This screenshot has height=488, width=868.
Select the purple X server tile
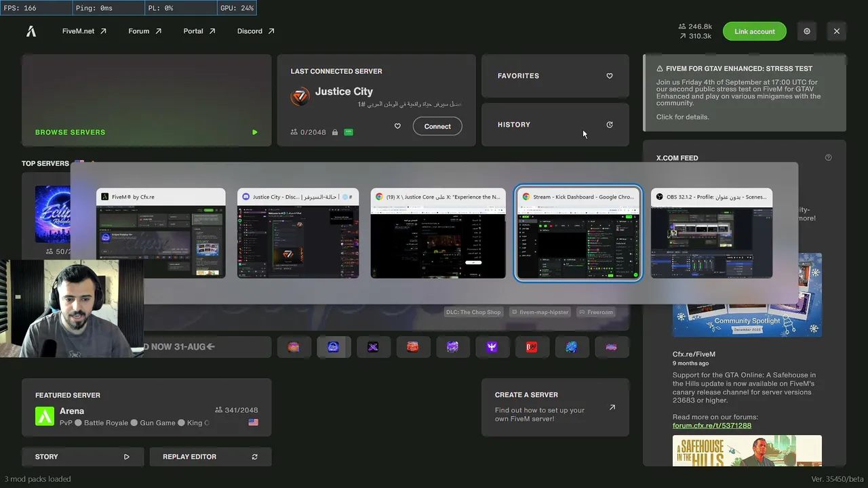(373, 347)
